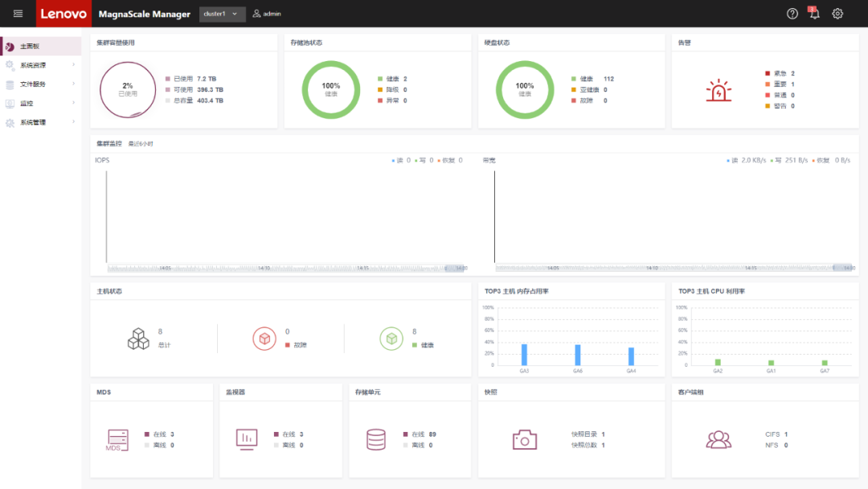Screen dimensions: 868x489
Task: Click the 主面板 dashboard pie icon
Action: [10, 47]
